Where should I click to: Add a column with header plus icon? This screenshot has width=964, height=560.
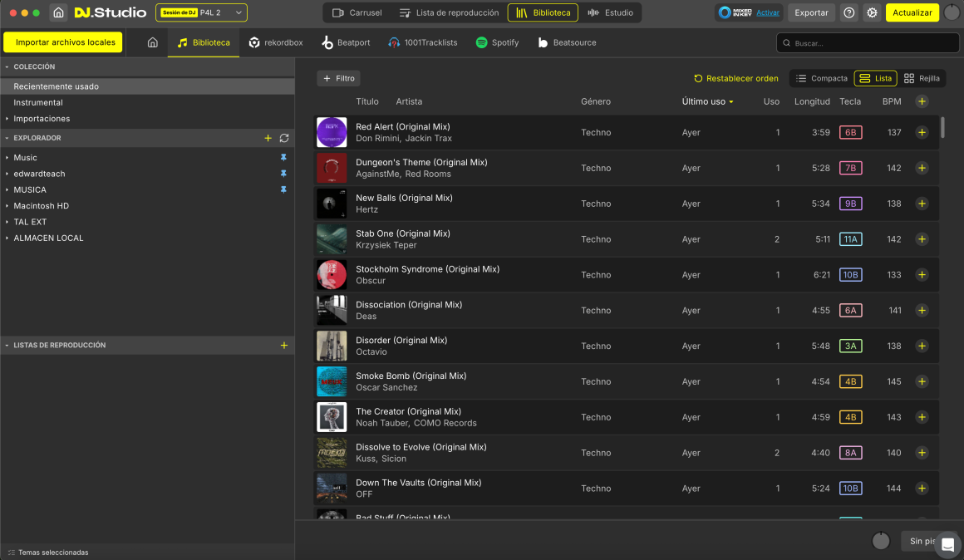pyautogui.click(x=922, y=101)
